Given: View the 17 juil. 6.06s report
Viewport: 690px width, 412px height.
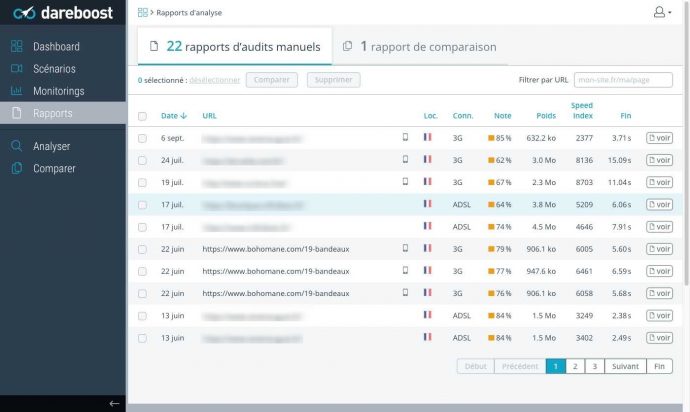Looking at the screenshot, I should coord(659,205).
